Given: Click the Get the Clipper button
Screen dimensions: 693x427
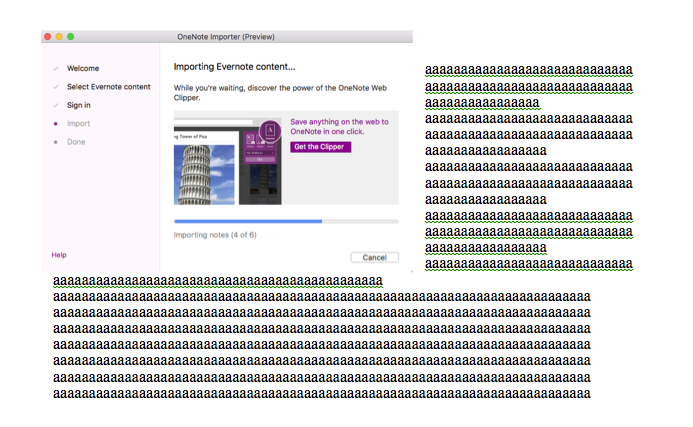Looking at the screenshot, I should 320,147.
